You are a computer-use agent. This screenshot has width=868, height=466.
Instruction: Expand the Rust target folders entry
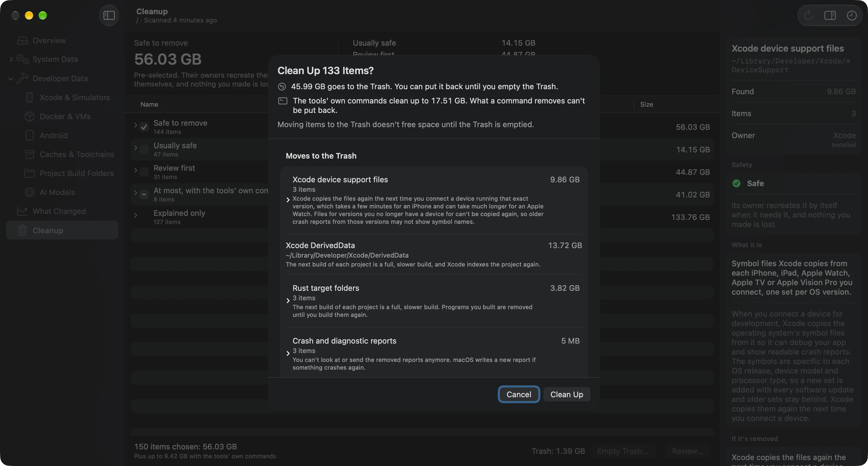tap(288, 301)
